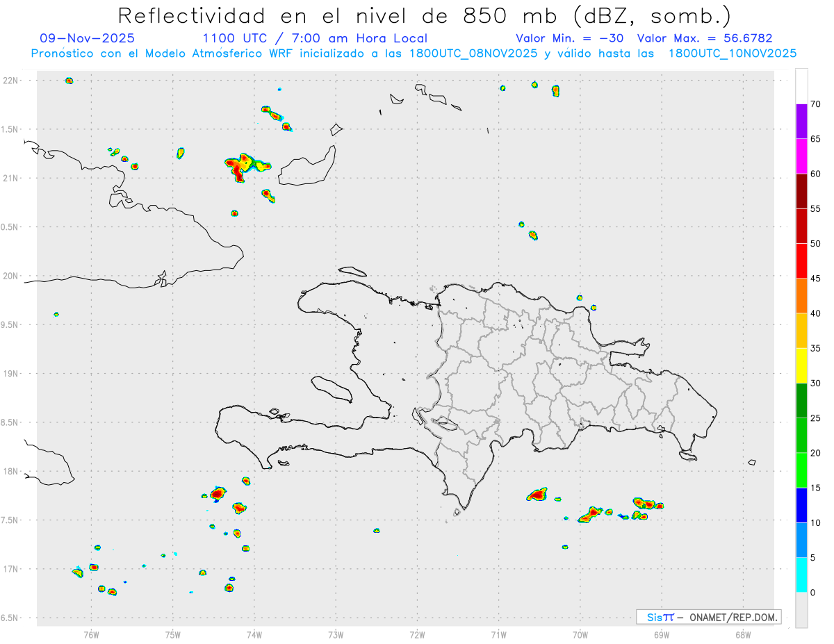Click the '21N' latitude axis label

click(11, 178)
